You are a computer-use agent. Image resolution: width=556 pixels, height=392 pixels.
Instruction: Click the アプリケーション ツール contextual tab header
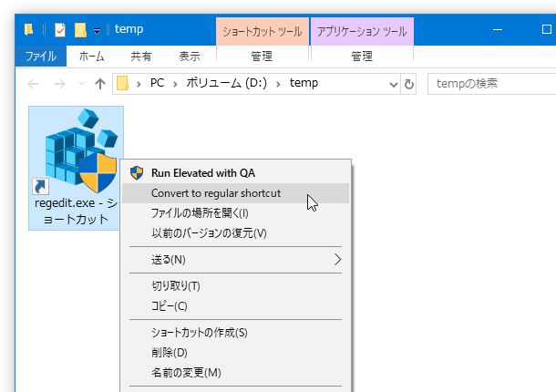(362, 32)
